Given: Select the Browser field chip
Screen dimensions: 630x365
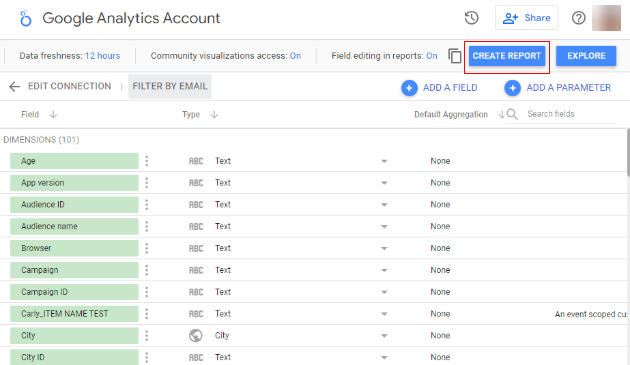Looking at the screenshot, I should pos(74,248).
